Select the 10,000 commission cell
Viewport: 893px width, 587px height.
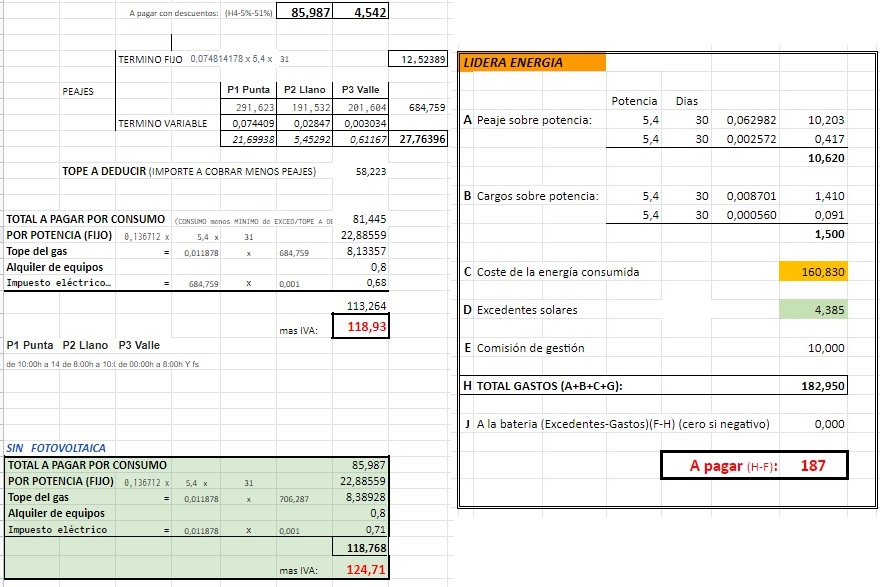(x=813, y=348)
